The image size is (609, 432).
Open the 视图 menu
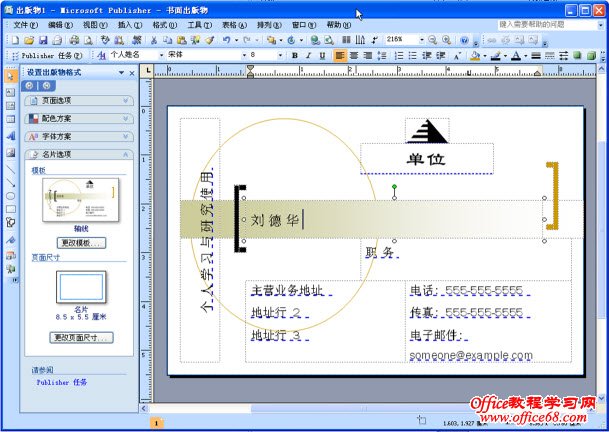pyautogui.click(x=95, y=25)
